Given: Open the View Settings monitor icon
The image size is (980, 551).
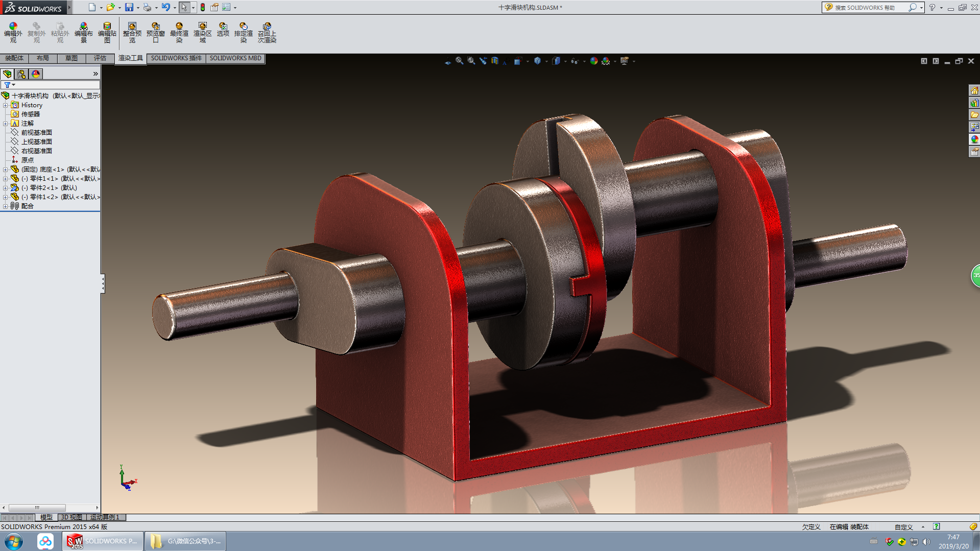Looking at the screenshot, I should point(624,61).
